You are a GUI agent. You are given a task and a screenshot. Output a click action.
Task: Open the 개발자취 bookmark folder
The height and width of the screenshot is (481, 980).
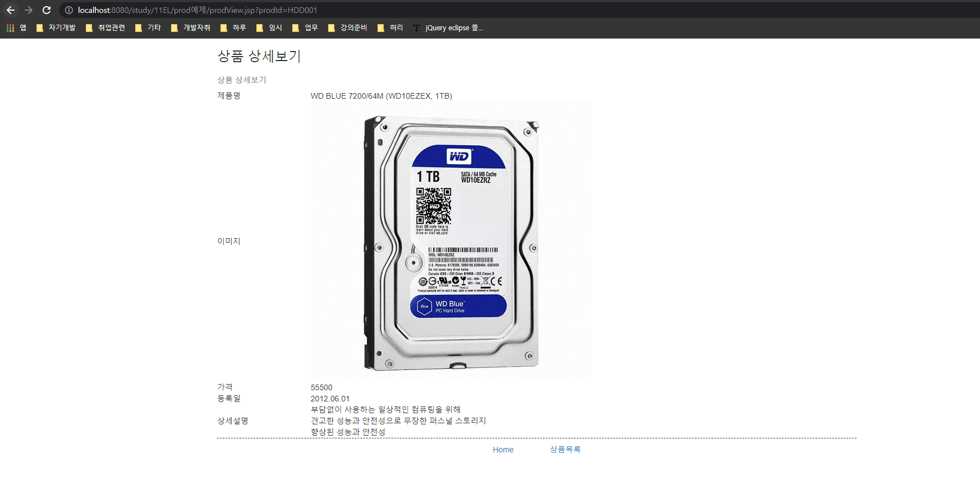190,27
